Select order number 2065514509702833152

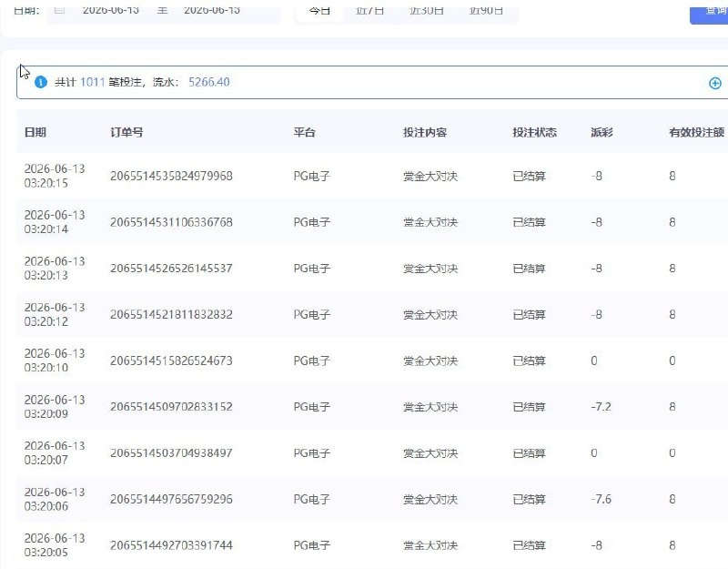tap(171, 407)
